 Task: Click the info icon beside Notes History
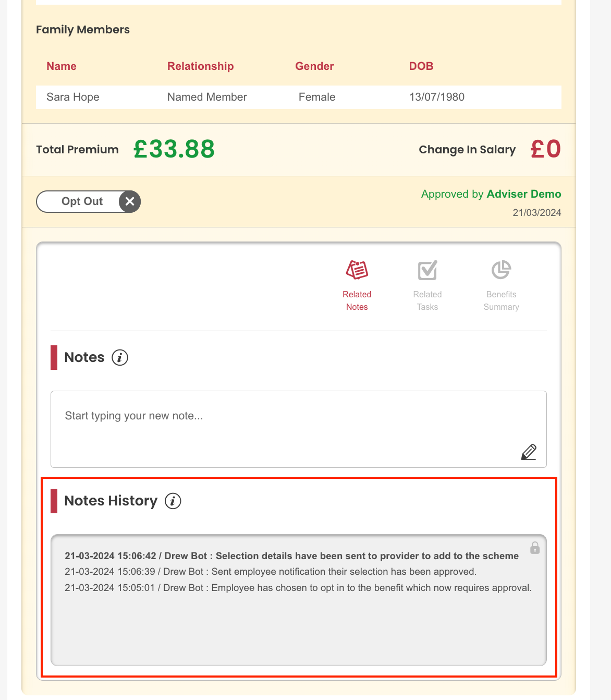pyautogui.click(x=173, y=501)
